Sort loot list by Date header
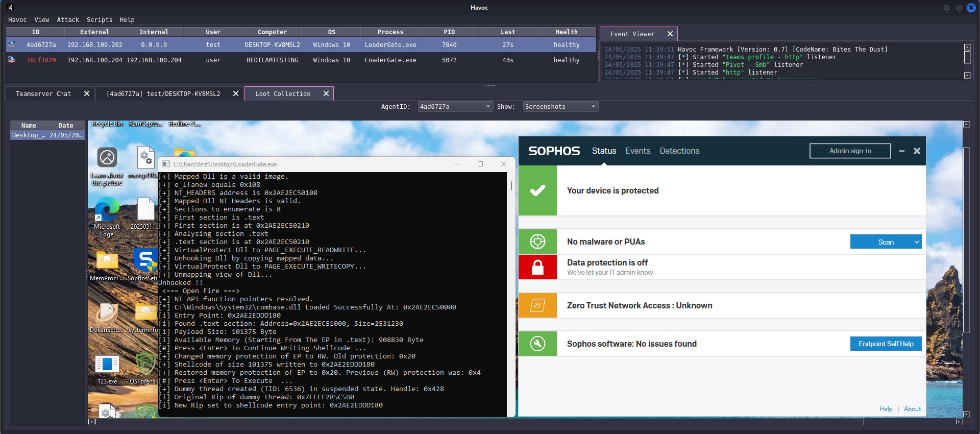 click(66, 126)
